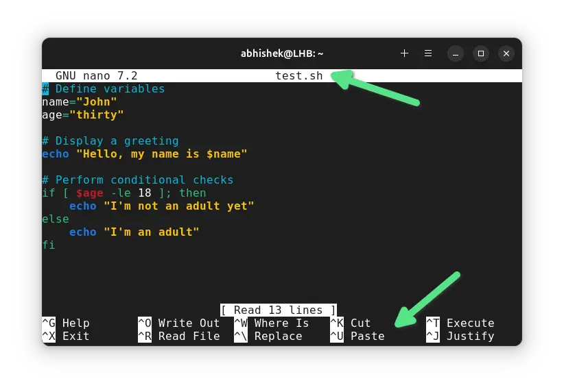Click the ^K Cut shortcut
The width and height of the screenshot is (564, 392).
(x=351, y=323)
